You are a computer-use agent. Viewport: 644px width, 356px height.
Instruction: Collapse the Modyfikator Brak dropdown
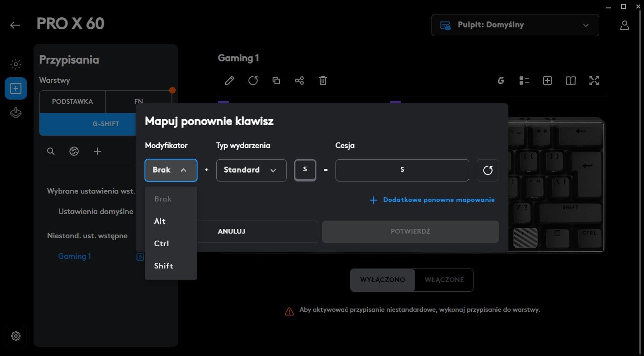coord(171,170)
